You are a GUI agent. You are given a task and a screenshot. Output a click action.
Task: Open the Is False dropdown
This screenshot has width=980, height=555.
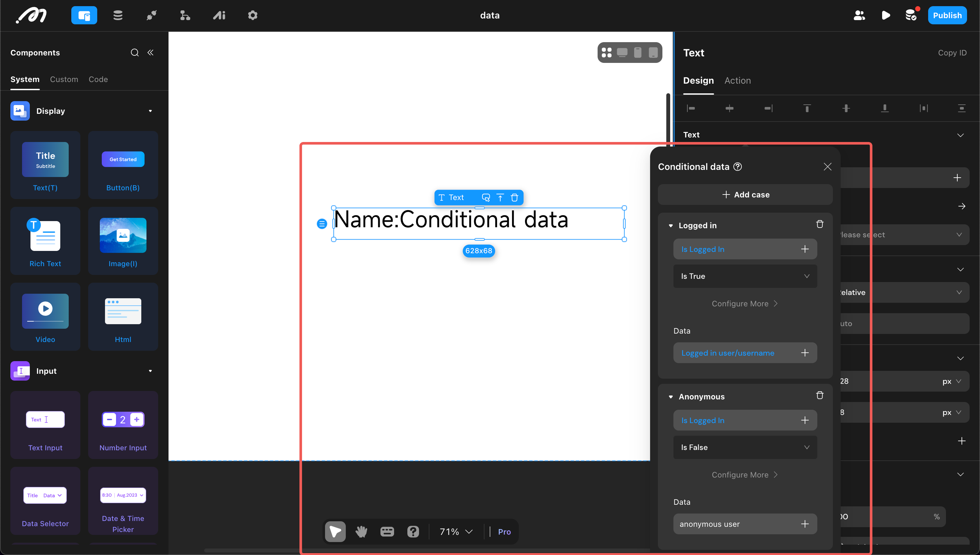745,447
